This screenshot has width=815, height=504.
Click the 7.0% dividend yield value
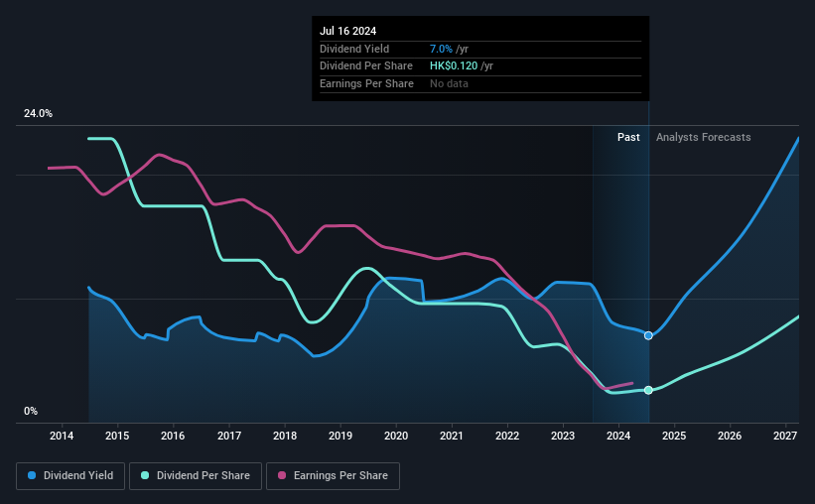point(441,49)
